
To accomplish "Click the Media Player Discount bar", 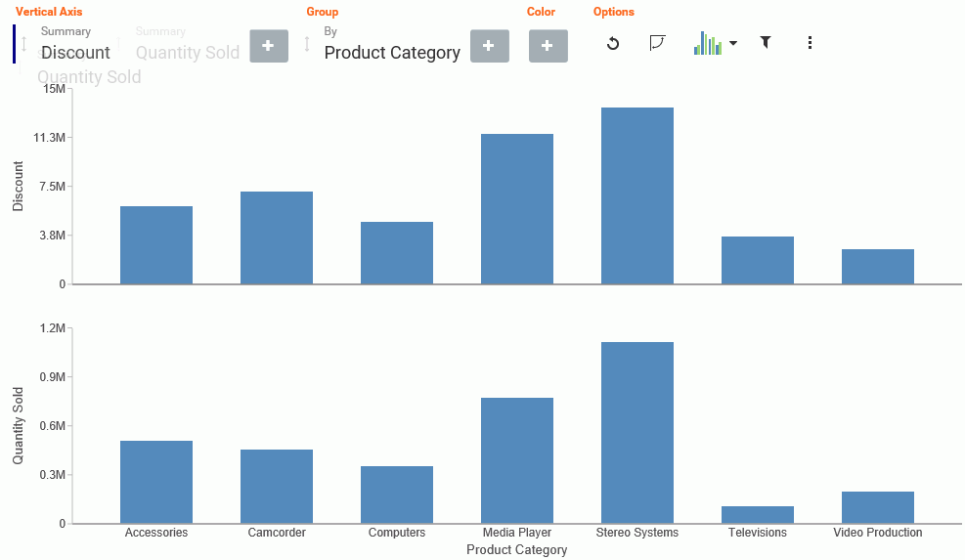I will tap(517, 208).
